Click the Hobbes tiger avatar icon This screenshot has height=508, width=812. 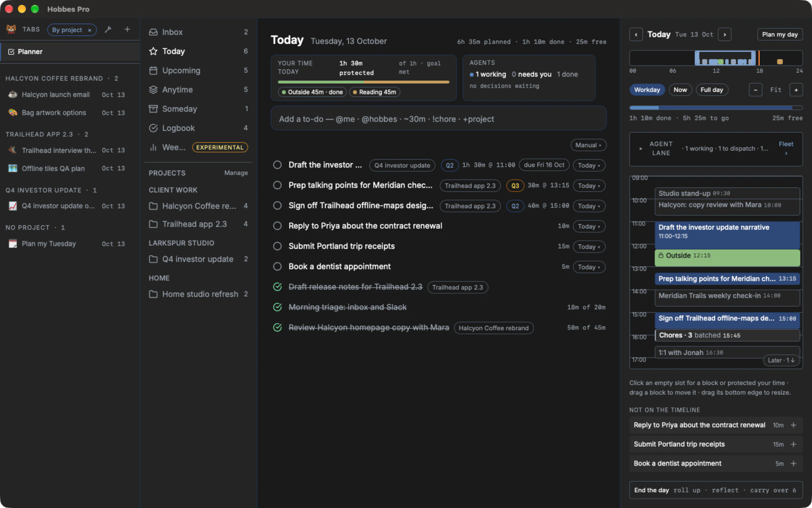(x=11, y=29)
